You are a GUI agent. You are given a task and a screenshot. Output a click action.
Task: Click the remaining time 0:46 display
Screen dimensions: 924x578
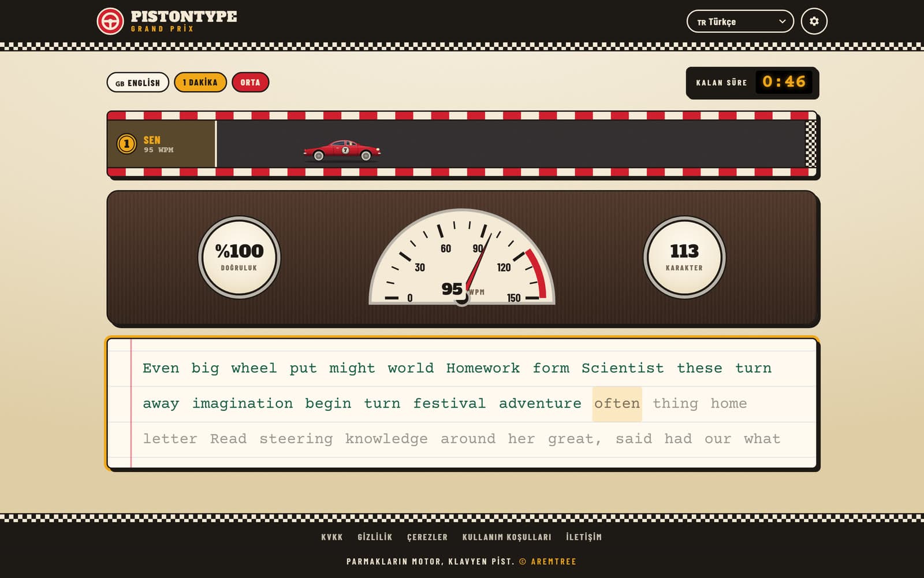tap(784, 81)
